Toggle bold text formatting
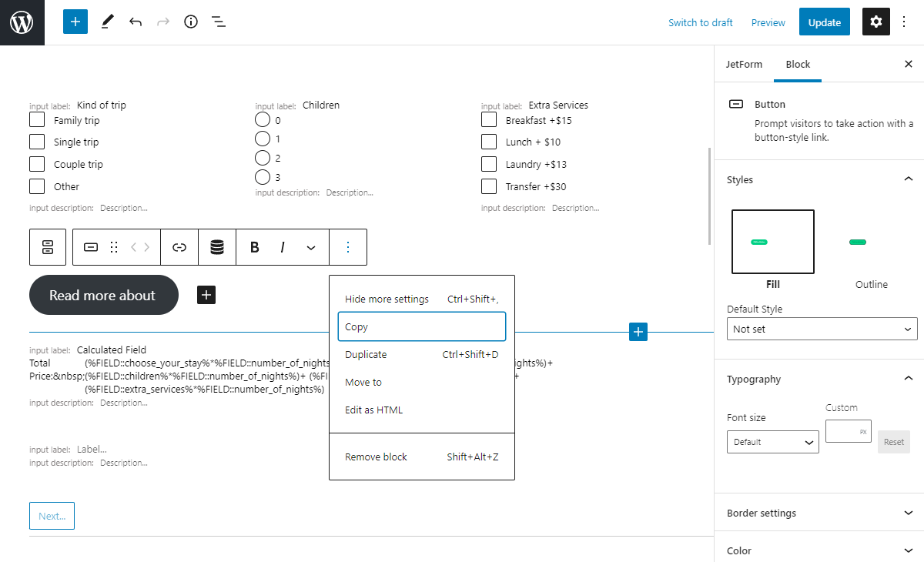 254,247
